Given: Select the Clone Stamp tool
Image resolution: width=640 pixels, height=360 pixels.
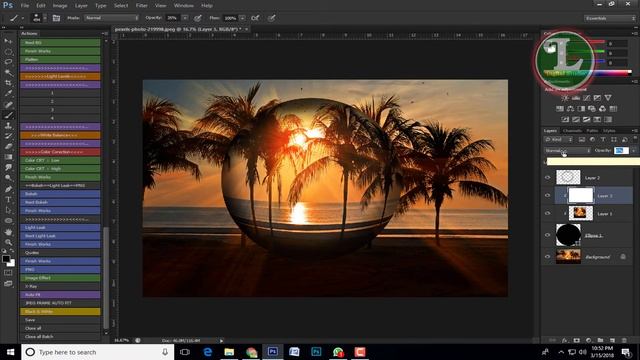Looking at the screenshot, I should click(8, 126).
